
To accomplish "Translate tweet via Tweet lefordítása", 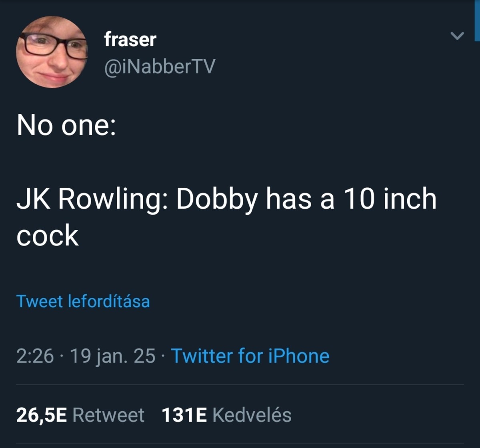I will click(x=83, y=301).
